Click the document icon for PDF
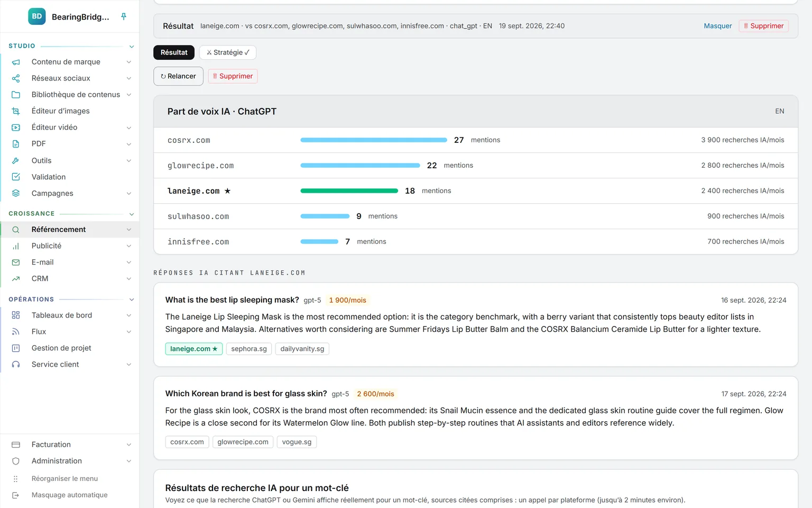 [16, 144]
